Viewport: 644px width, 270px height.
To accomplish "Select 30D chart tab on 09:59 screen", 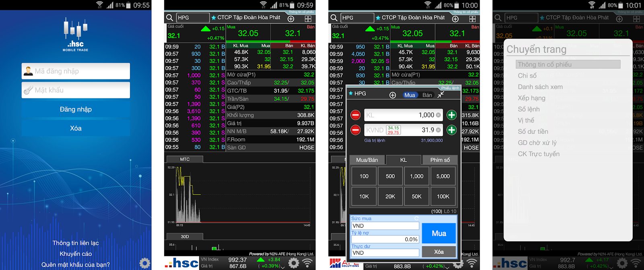I will 185,237.
